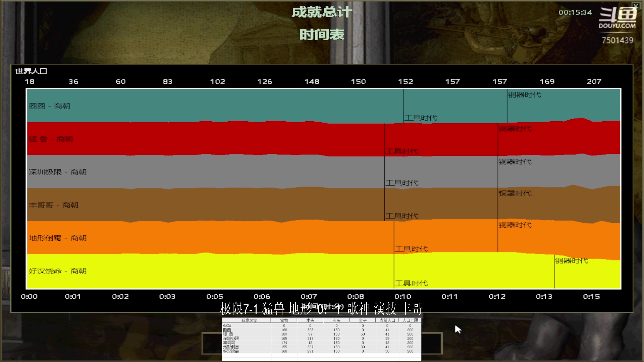The image size is (644, 362).
Task: Click the 丰哥哥 - 商朝 player label
Action: [54, 205]
